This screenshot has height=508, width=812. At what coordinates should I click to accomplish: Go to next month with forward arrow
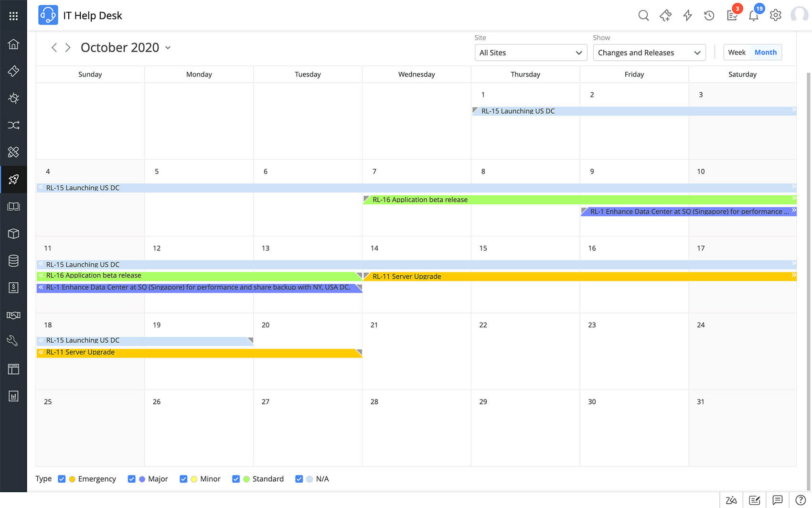tap(68, 47)
